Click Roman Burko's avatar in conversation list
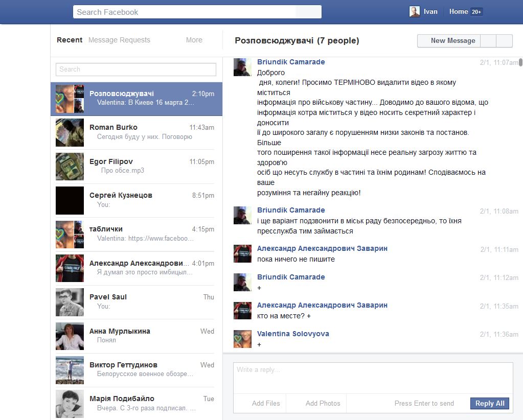 (70, 133)
